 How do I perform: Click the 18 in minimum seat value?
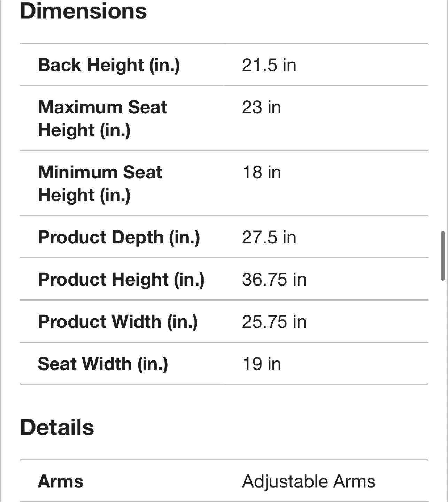click(x=262, y=172)
